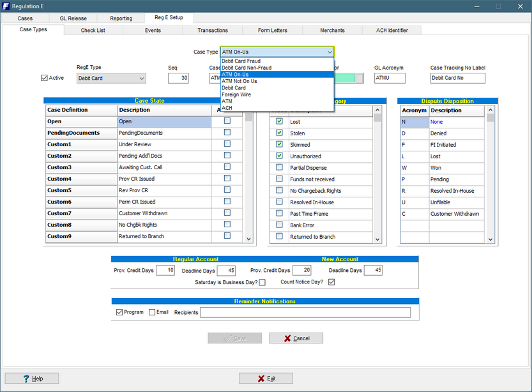The image size is (532, 392).
Task: Toggle the Active checkbox
Action: tap(44, 78)
